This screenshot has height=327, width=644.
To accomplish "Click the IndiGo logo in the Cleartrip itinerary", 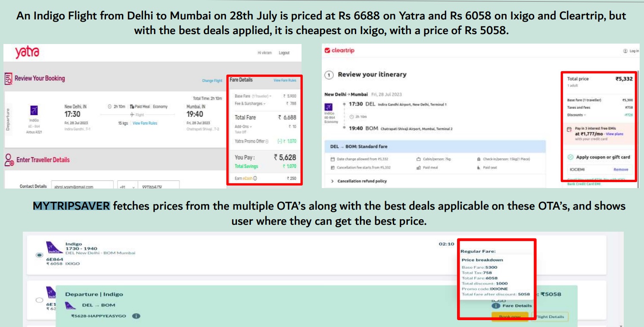I will tap(328, 107).
